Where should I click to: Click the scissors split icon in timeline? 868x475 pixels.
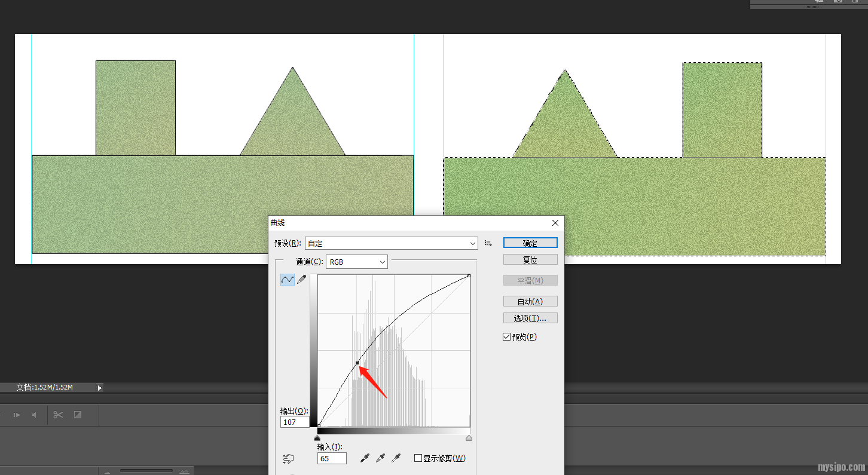coord(58,415)
